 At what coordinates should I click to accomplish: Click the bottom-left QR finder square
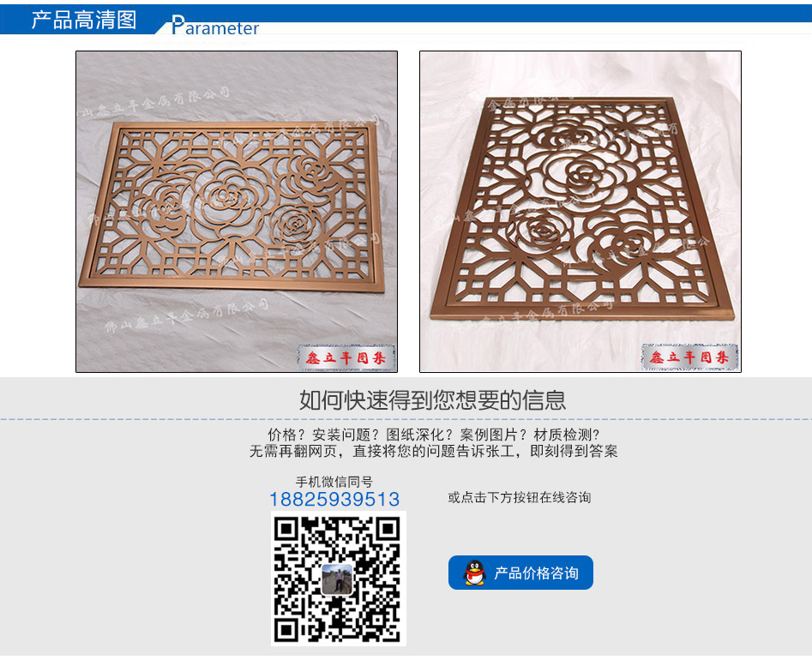point(286,629)
